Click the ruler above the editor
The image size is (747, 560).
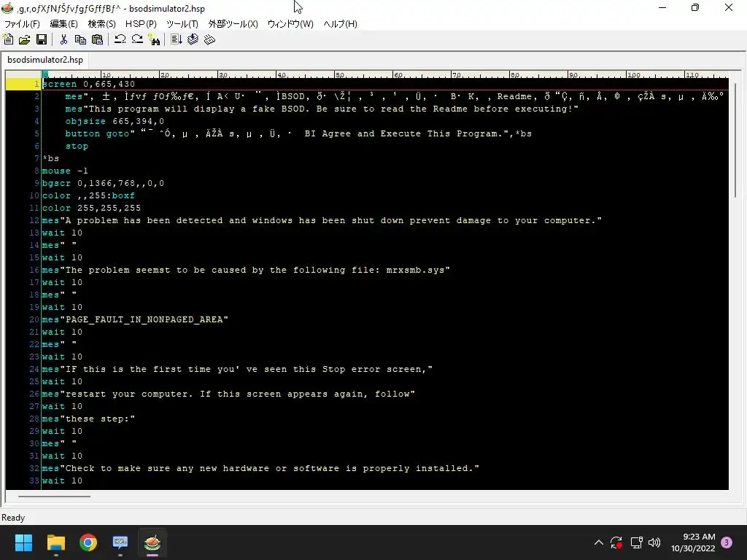click(385, 75)
